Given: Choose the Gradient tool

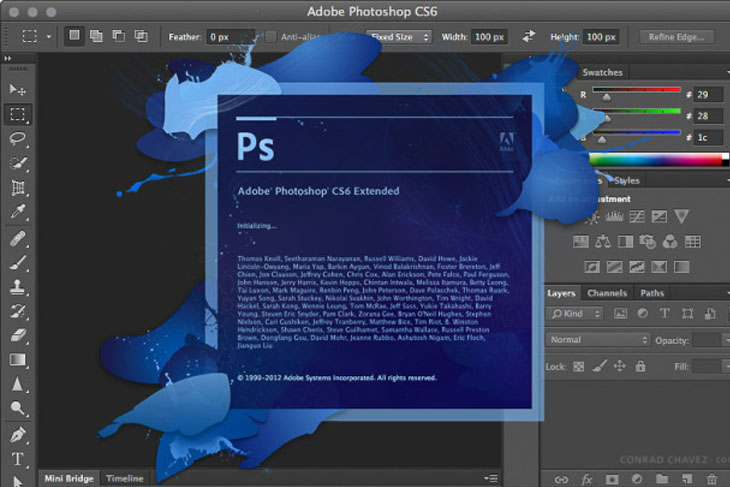Looking at the screenshot, I should tap(18, 360).
